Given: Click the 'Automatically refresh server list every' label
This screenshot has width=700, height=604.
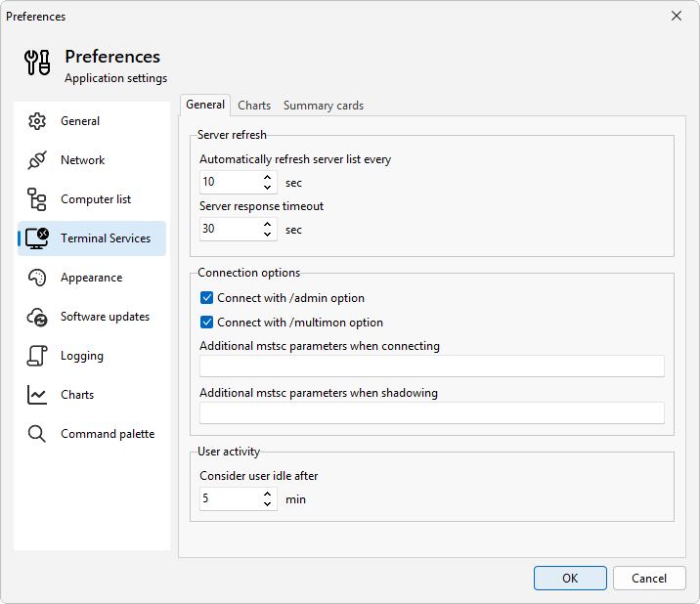Looking at the screenshot, I should [295, 159].
